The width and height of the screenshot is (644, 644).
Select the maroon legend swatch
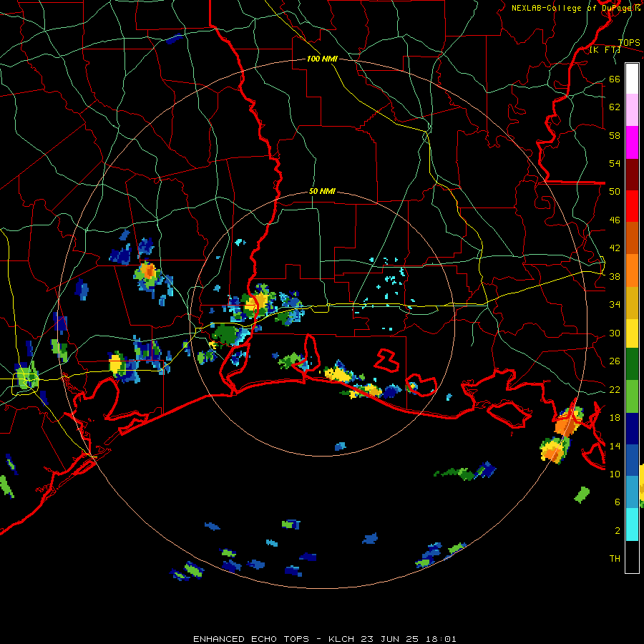pyautogui.click(x=632, y=175)
